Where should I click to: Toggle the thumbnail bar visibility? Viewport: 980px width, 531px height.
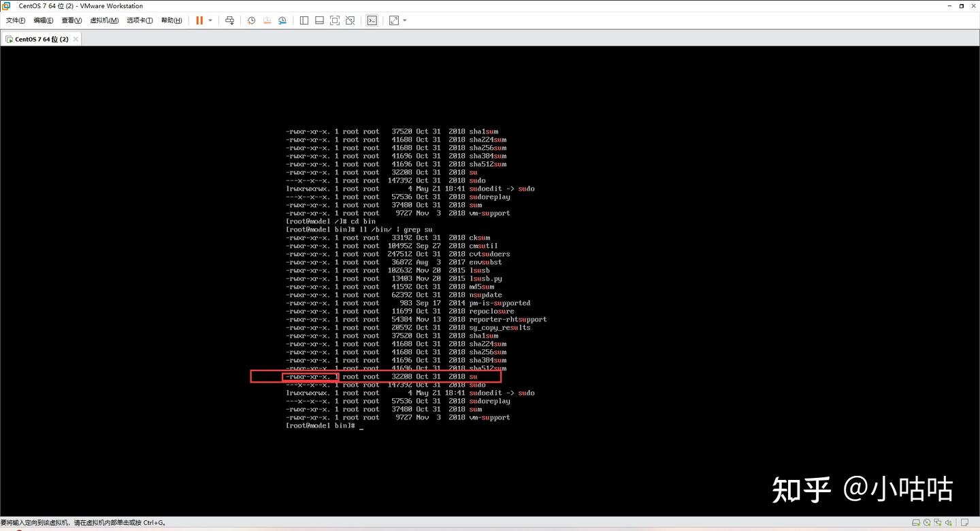pos(320,20)
